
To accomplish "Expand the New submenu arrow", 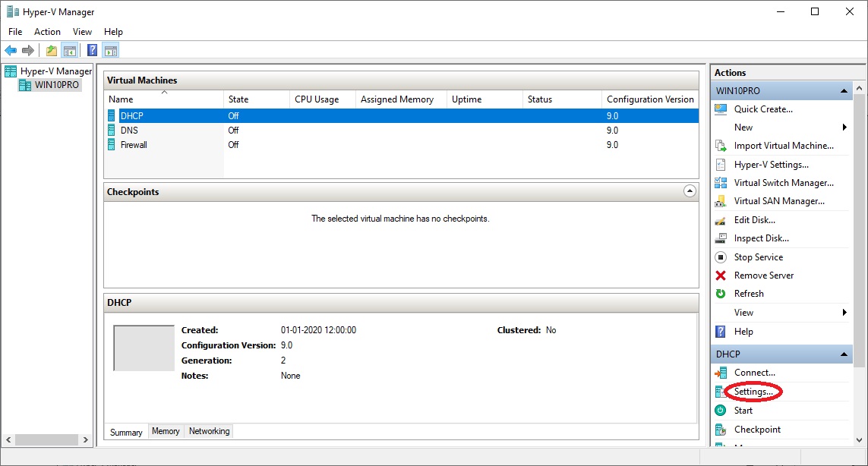I will (844, 128).
